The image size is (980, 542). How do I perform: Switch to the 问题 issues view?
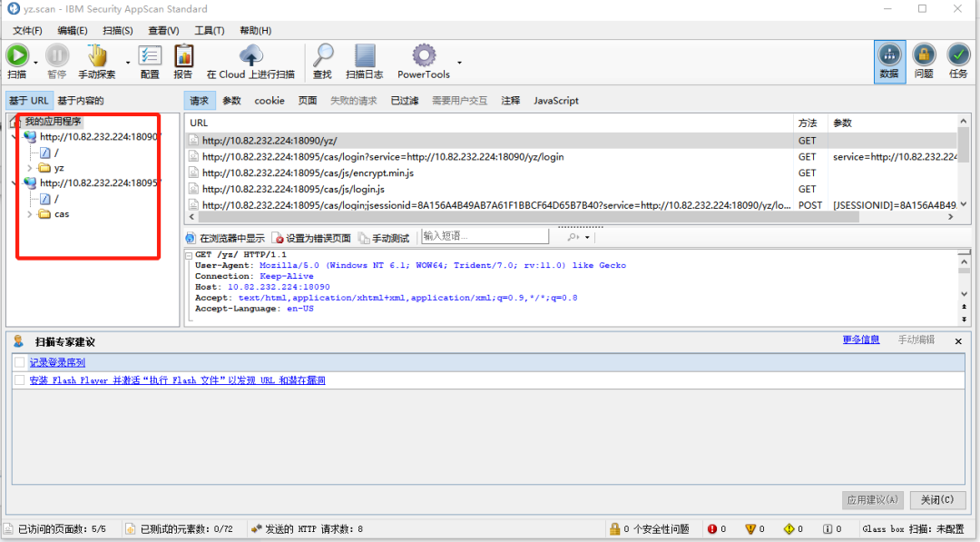click(x=924, y=61)
